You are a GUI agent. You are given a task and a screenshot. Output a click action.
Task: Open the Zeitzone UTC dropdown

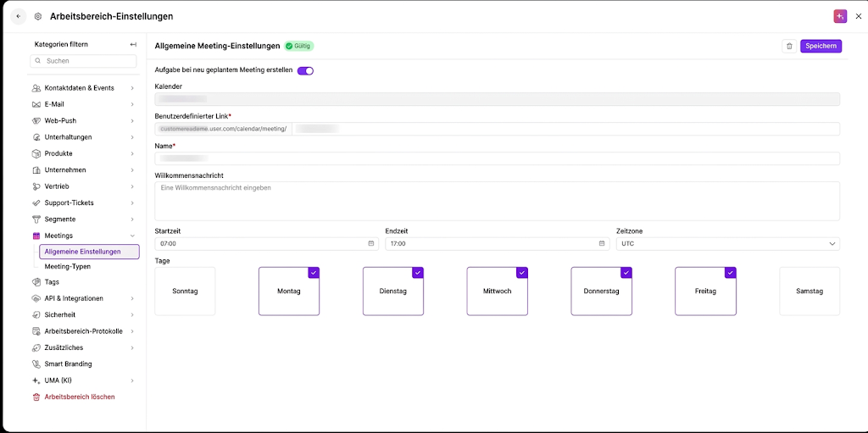pyautogui.click(x=728, y=244)
